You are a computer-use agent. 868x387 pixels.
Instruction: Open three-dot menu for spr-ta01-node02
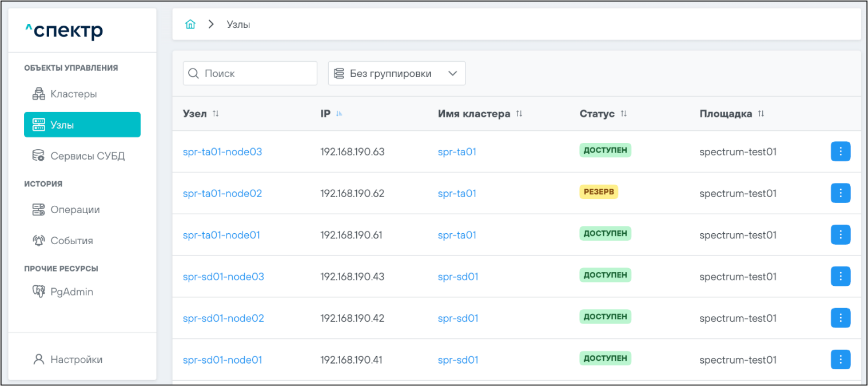click(840, 193)
